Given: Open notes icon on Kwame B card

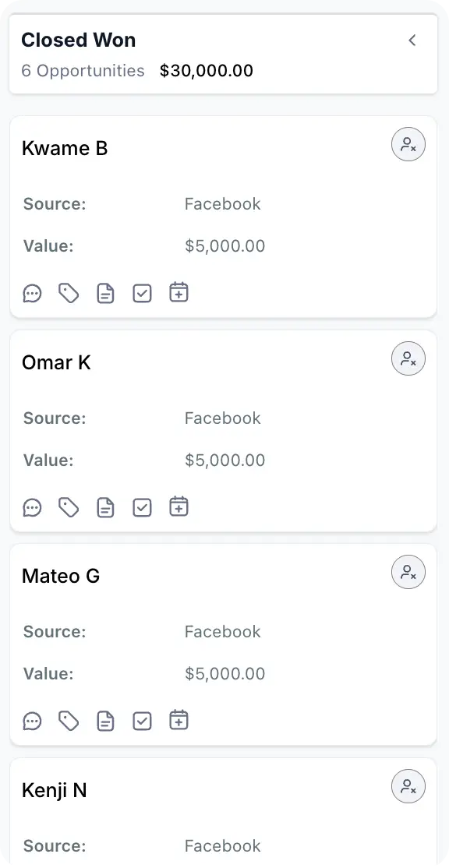Looking at the screenshot, I should [x=105, y=293].
